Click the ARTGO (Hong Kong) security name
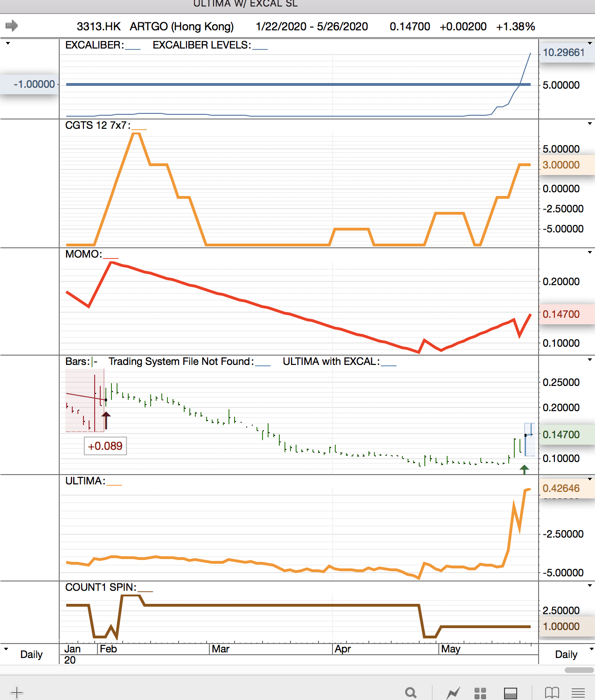595x700 pixels. [x=182, y=27]
